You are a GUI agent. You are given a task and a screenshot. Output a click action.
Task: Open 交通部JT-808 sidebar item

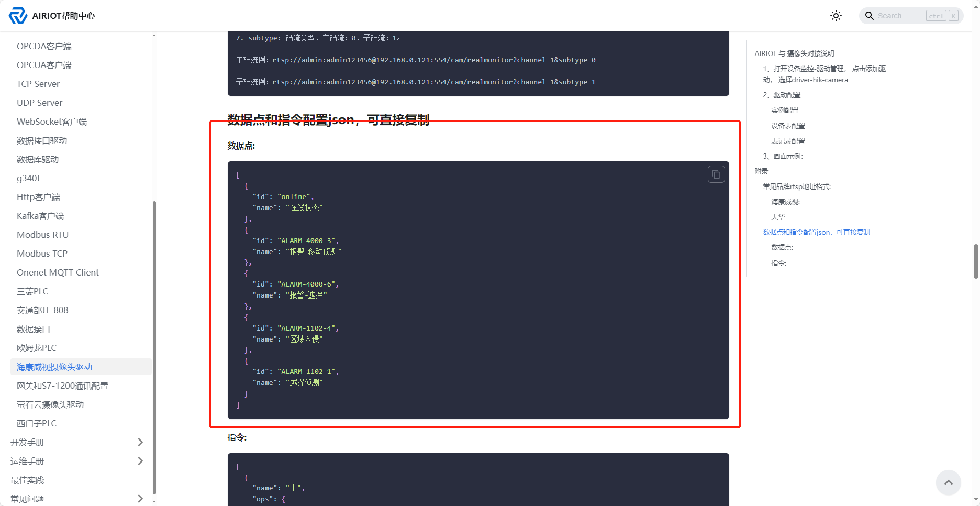tap(42, 310)
